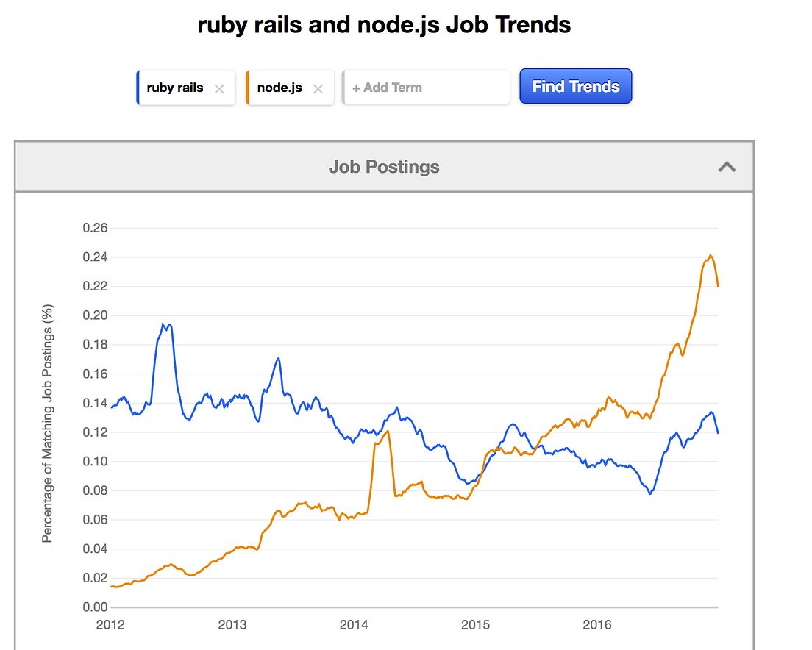Select the node.js term chip
812x650 pixels.
click(279, 87)
